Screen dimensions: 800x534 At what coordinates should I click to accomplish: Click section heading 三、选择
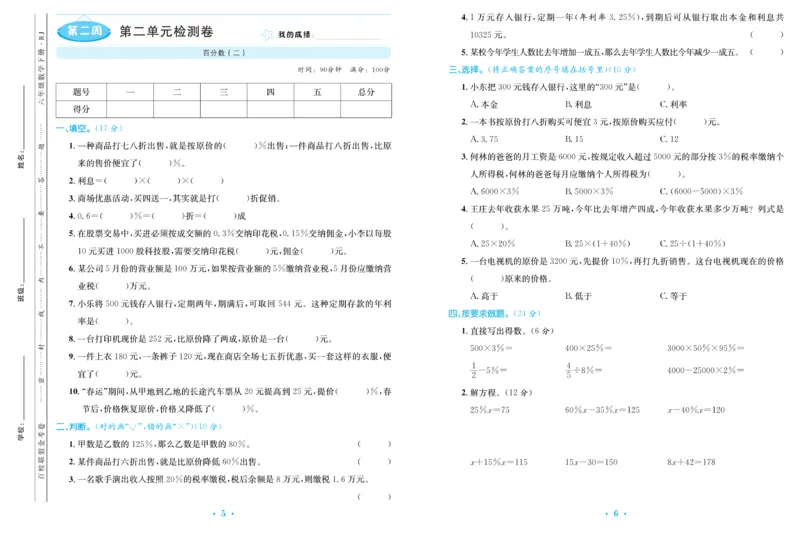coord(542,69)
